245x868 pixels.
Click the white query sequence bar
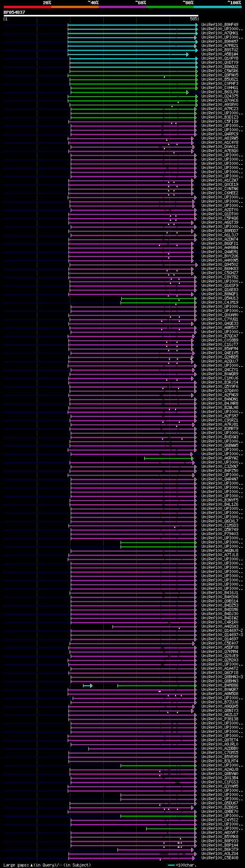tap(101, 16)
